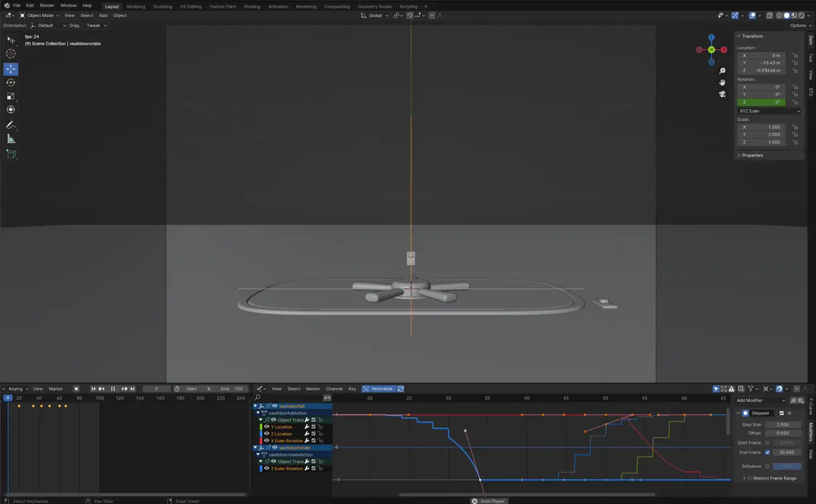Click the swap arrows icon beside channel search
Viewport: 816px width, 504px height.
[327, 398]
